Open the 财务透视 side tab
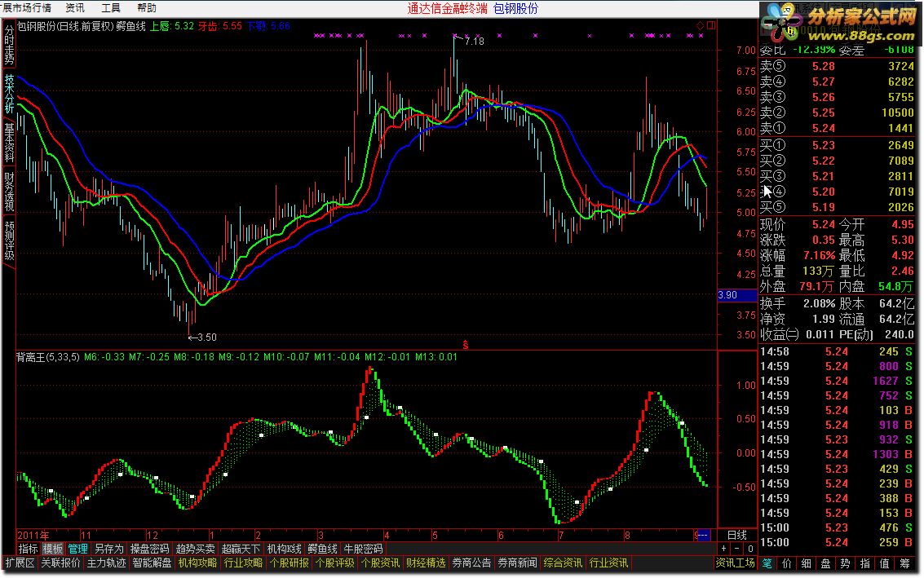Viewport: 924px width, 578px height. click(9, 192)
